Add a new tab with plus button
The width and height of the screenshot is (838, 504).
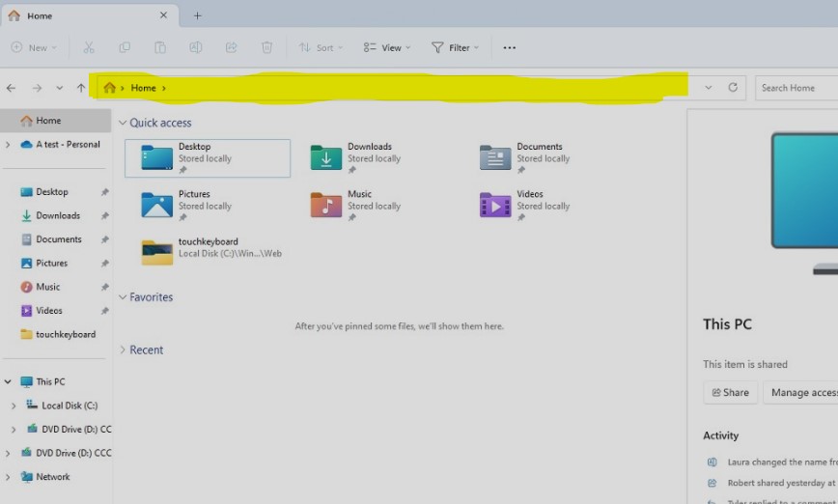tap(198, 15)
